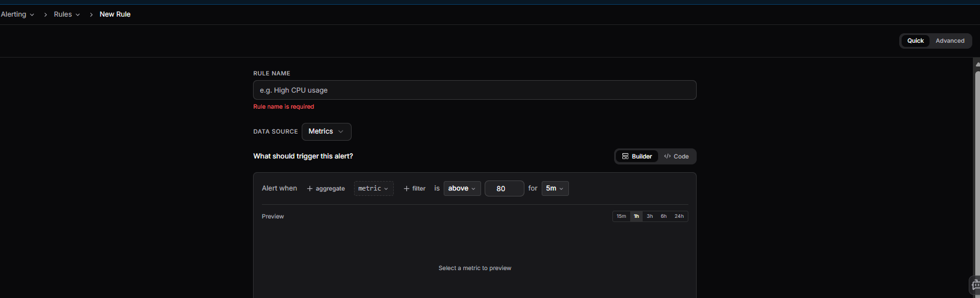Click the threshold value field showing 80
The height and width of the screenshot is (298, 980).
click(504, 189)
